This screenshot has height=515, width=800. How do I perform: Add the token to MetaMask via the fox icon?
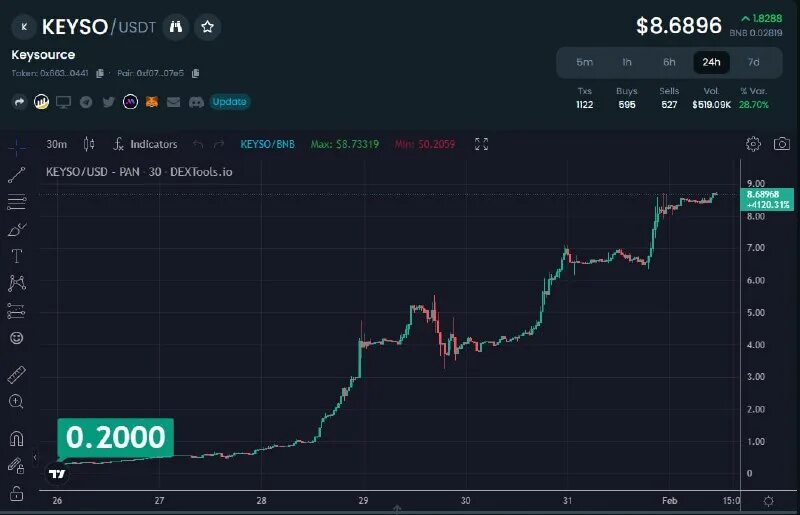click(x=152, y=102)
